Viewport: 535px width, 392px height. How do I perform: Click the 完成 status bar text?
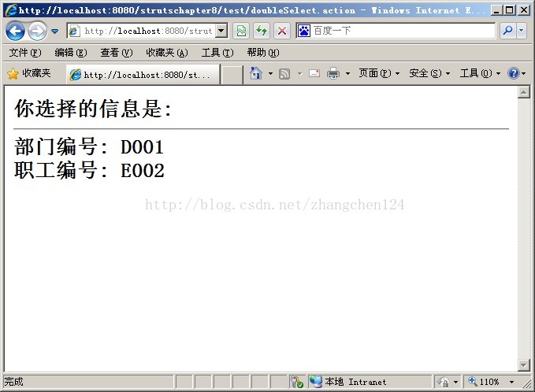[x=13, y=382]
